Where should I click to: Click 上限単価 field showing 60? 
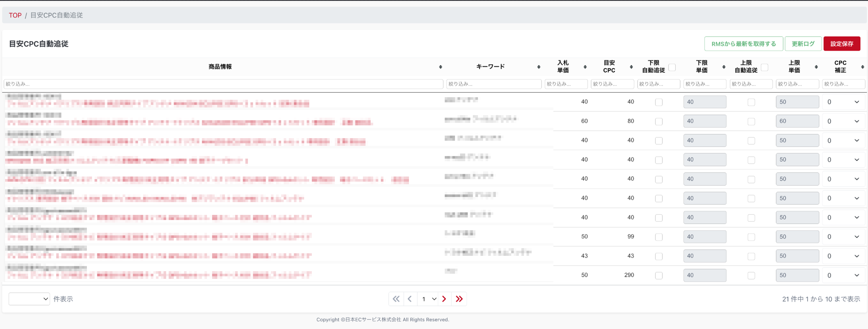pos(797,121)
